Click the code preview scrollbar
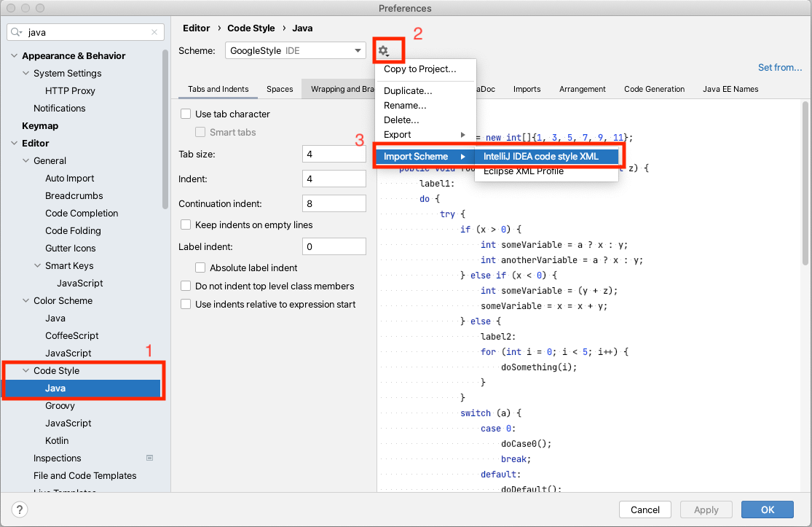Screen dimensions: 812x527 [805, 184]
